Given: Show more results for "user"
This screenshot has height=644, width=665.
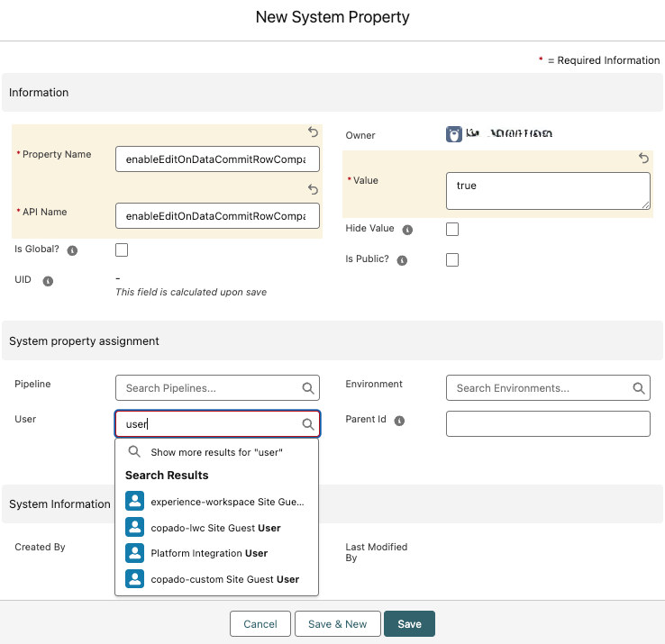Looking at the screenshot, I should click(x=217, y=452).
